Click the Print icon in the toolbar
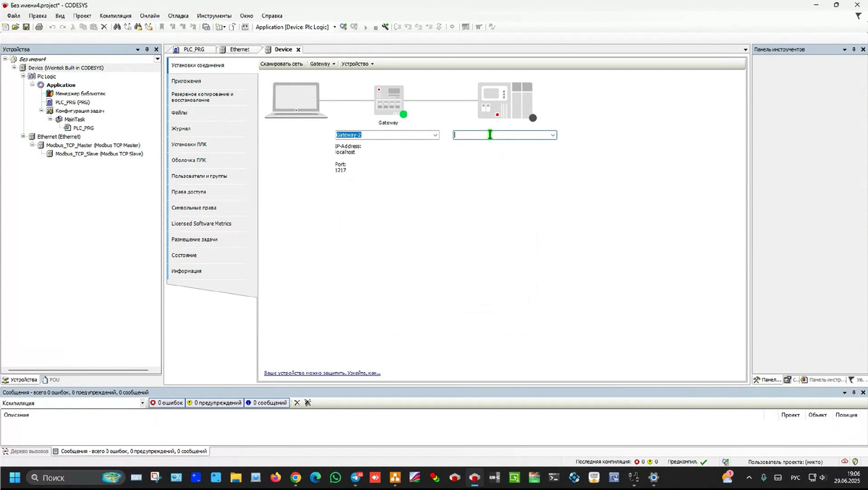This screenshot has height=490, width=868. pos(39,27)
